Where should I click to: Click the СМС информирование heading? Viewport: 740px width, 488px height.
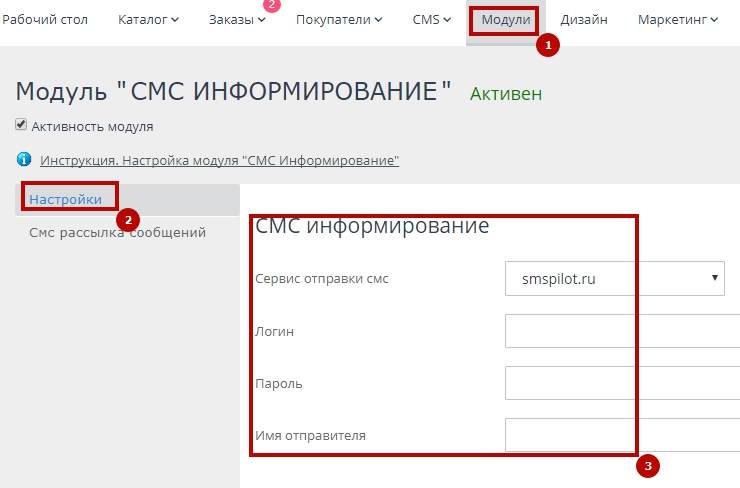pyautogui.click(x=372, y=226)
